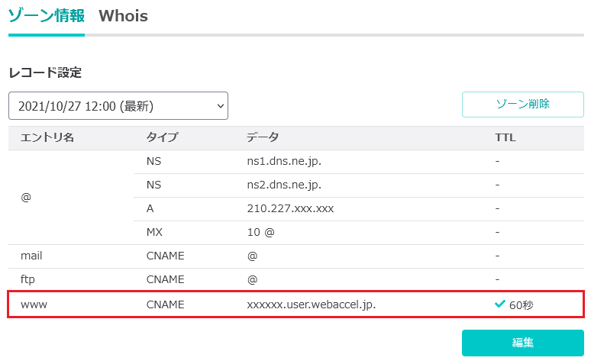Click the データ column header

click(263, 137)
